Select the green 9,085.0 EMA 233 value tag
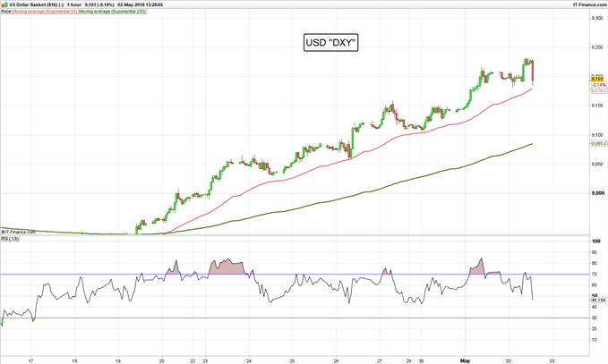 click(599, 143)
